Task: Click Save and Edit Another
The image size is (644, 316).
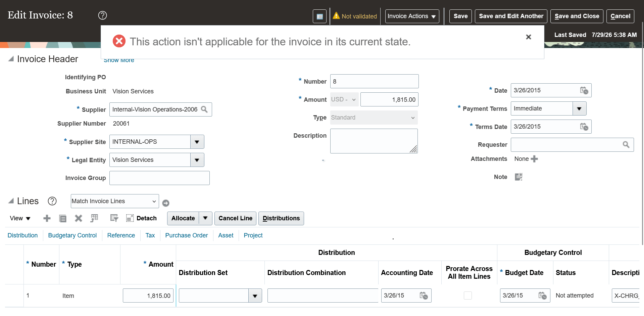Action: [x=511, y=16]
